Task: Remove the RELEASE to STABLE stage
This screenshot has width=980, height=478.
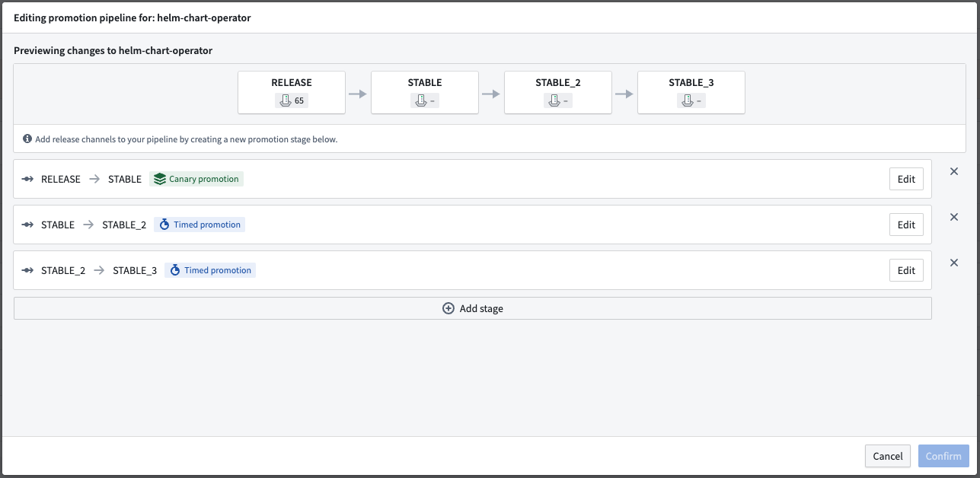Action: pos(954,172)
